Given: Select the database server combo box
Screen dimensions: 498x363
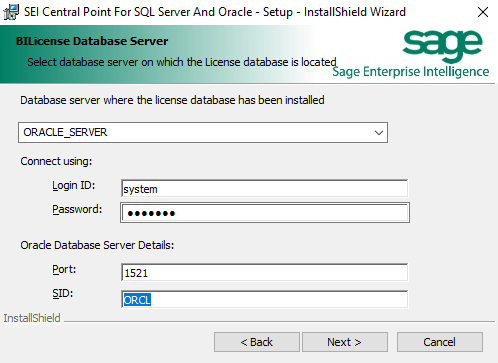Looking at the screenshot, I should 203,133.
